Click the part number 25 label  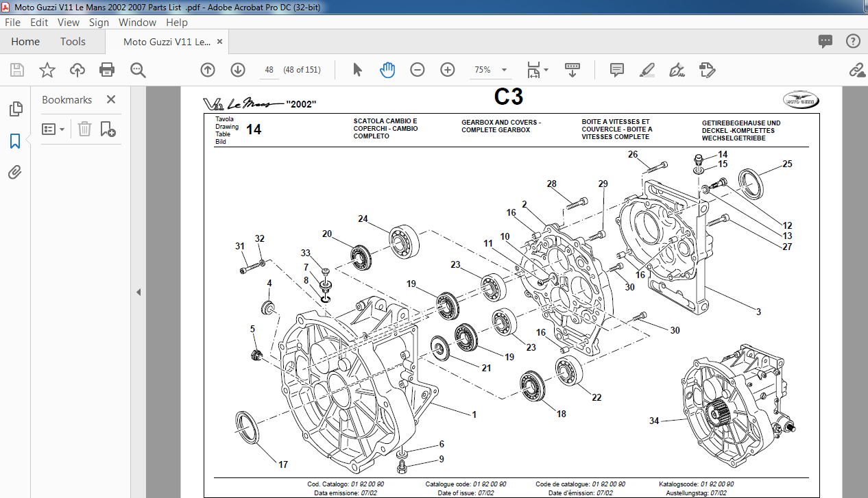(787, 164)
